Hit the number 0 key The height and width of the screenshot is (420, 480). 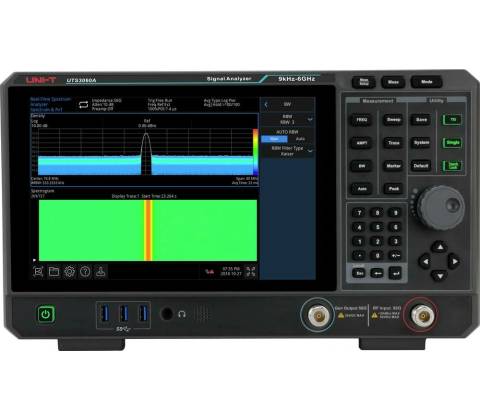[377, 256]
